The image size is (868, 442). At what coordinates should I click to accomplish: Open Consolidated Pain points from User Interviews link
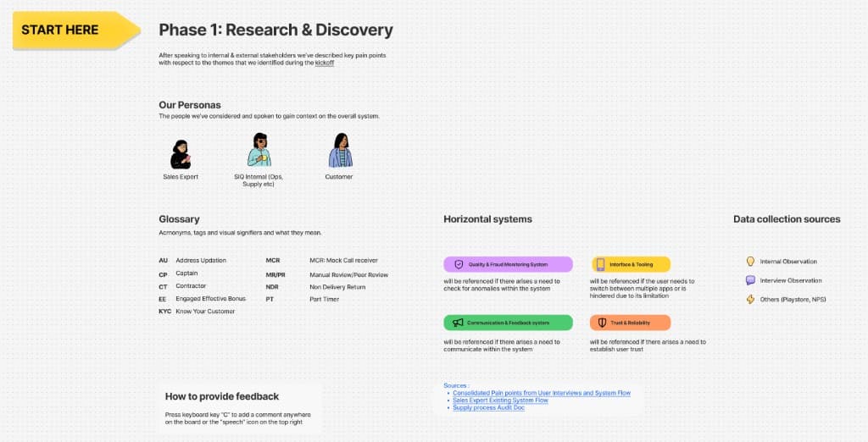click(542, 394)
